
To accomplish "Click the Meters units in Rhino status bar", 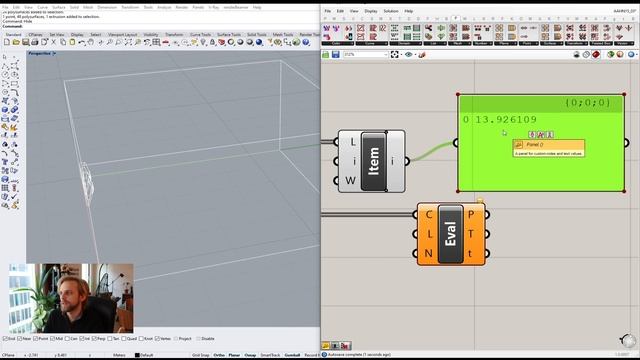I will pos(119,355).
